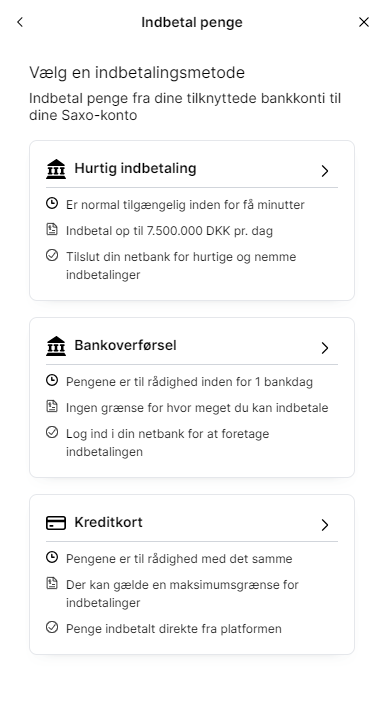Click the credit card icon beside Kreditkort
Image resolution: width=383 pixels, height=704 pixels.
point(56,523)
